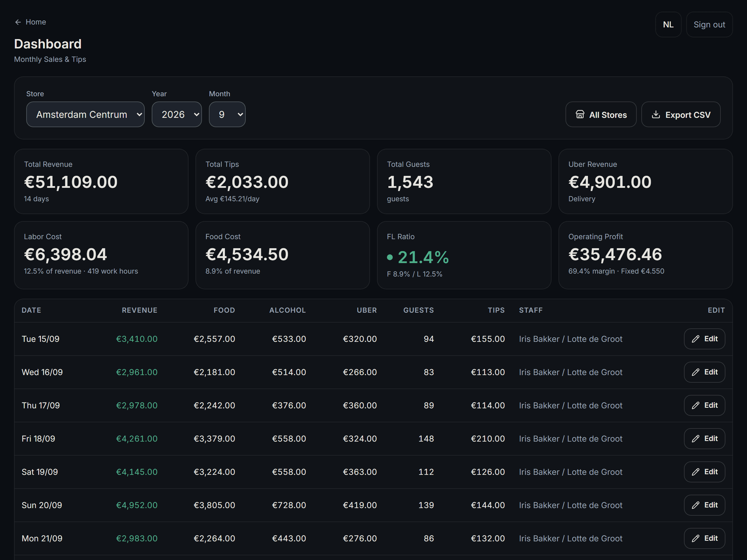Screen dimensions: 747x560
Task: Click the pencil icon for Sat 19/09 row
Action: (696, 472)
